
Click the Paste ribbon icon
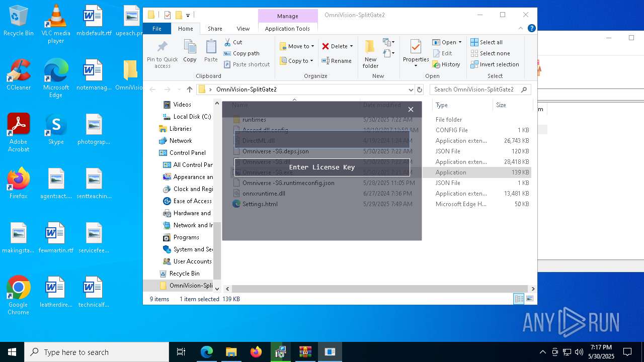[211, 51]
